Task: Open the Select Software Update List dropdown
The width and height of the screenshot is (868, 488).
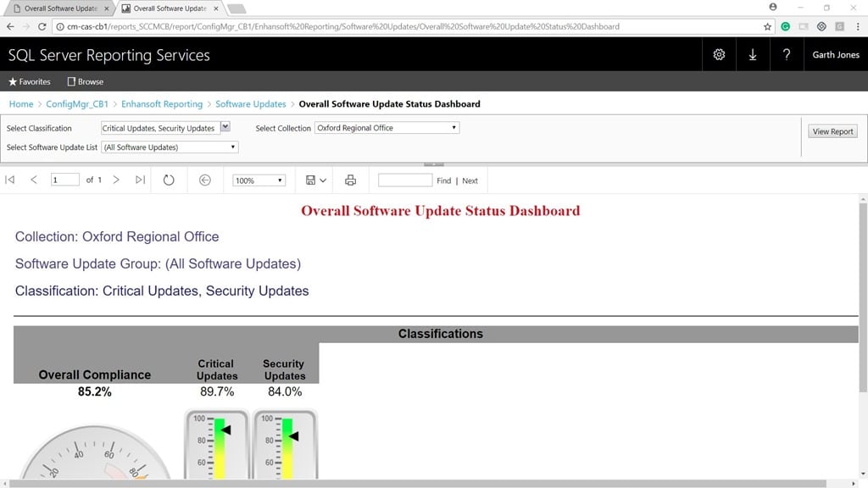Action: click(170, 147)
